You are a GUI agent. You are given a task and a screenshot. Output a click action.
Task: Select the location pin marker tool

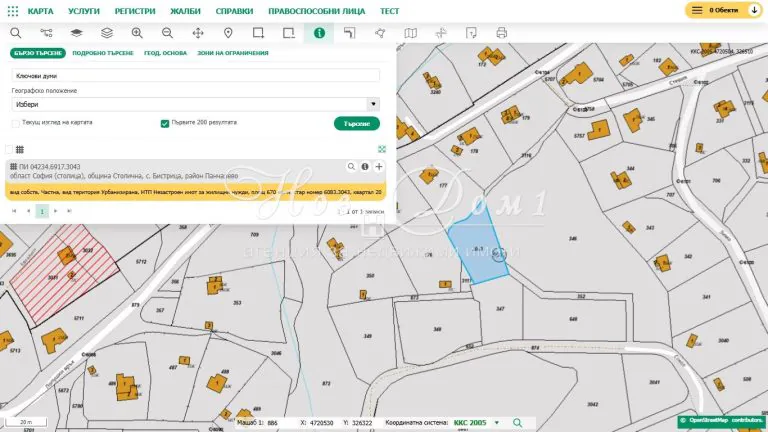click(228, 33)
